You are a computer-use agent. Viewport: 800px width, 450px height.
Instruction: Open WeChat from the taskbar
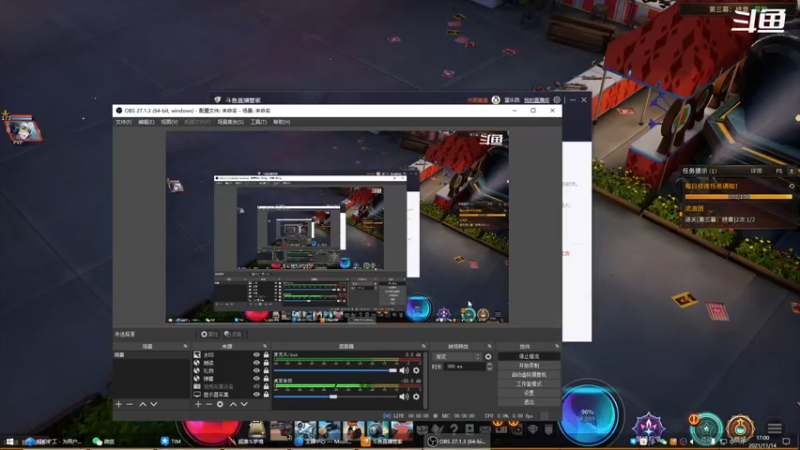pyautogui.click(x=103, y=441)
